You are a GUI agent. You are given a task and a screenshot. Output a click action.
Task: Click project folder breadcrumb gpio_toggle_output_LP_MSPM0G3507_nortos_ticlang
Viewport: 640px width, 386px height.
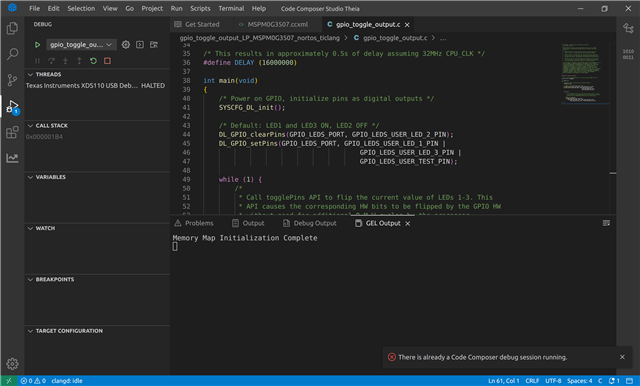pyautogui.click(x=260, y=38)
